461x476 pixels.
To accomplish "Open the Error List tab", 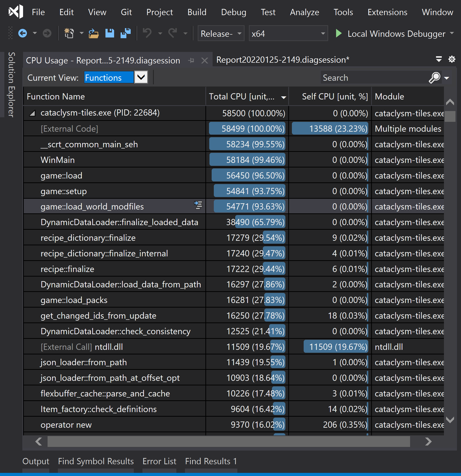I will coord(159,461).
